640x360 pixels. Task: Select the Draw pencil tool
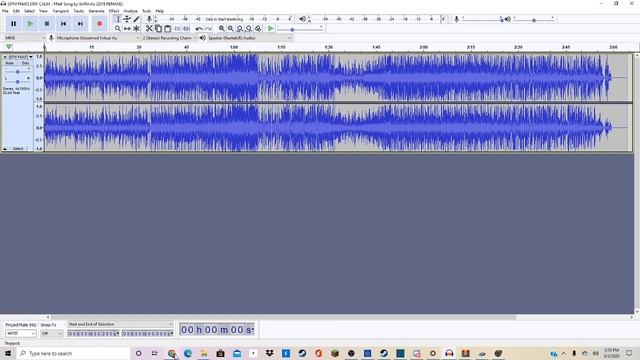click(x=136, y=19)
